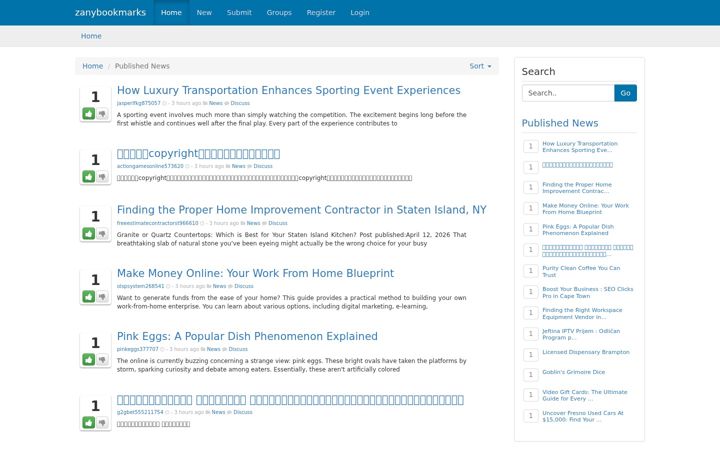Open sidebar link Purity Clean Coffee You Can Trust
720x450 pixels.
(x=581, y=271)
